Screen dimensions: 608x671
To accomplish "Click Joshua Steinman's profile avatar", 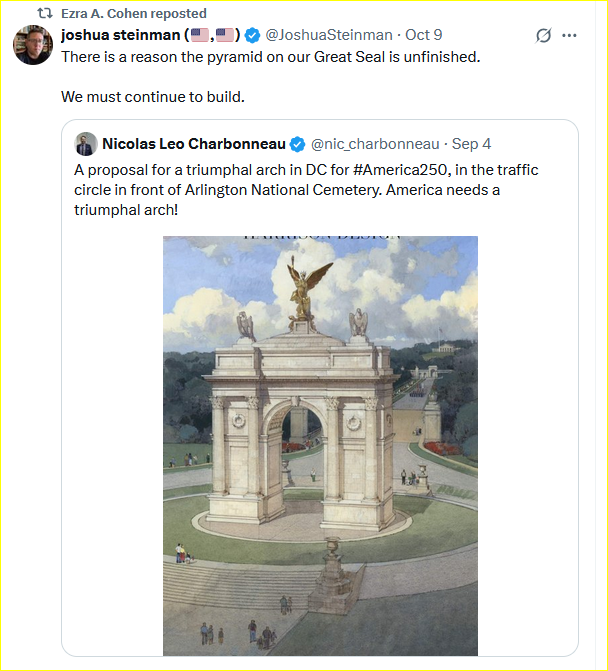I will point(33,45).
